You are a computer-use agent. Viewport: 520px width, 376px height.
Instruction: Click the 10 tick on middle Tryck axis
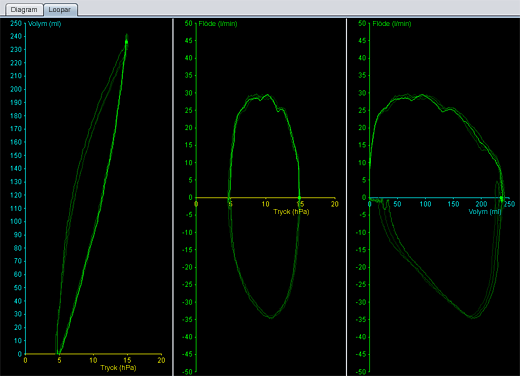265,204
